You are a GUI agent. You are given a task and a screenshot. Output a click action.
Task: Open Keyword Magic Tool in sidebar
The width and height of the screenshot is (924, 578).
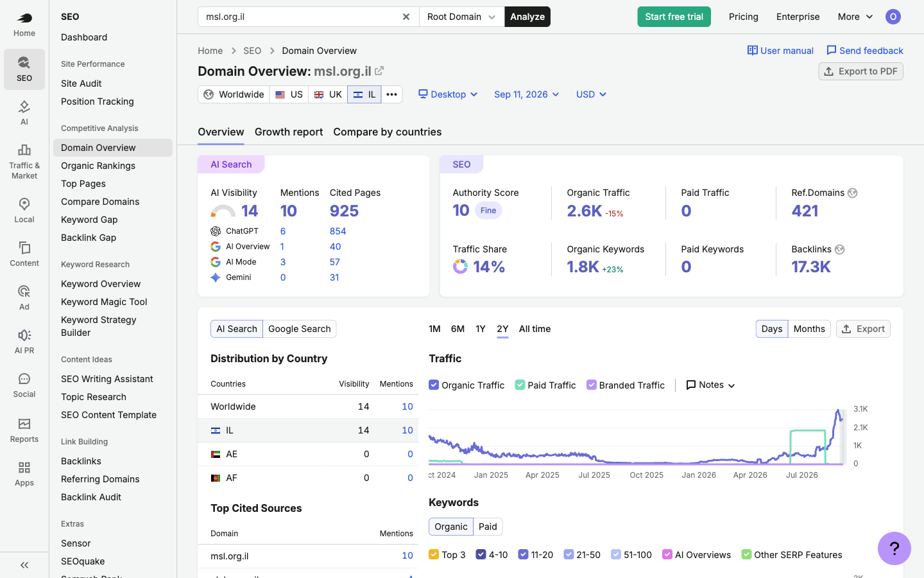point(104,302)
